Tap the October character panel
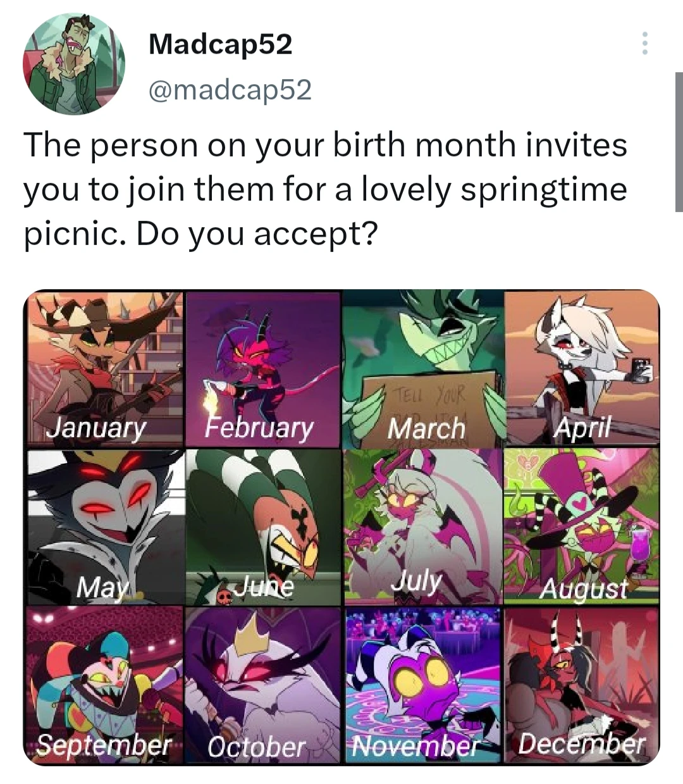Image resolution: width=683 pixels, height=784 pixels. pos(263,685)
